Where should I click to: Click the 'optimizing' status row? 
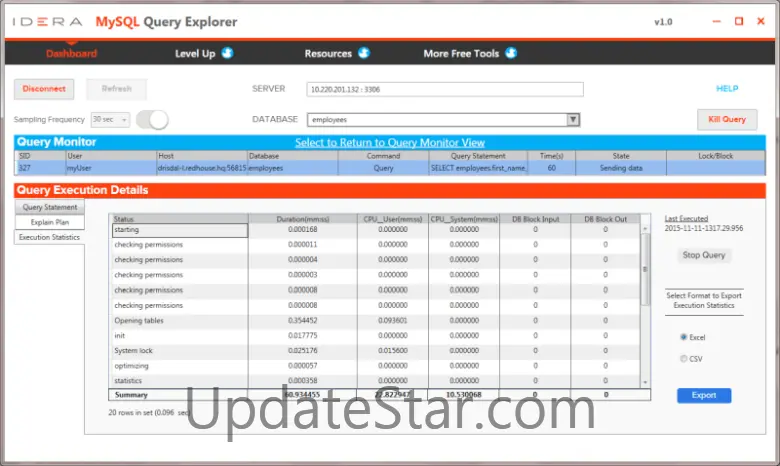pos(376,366)
